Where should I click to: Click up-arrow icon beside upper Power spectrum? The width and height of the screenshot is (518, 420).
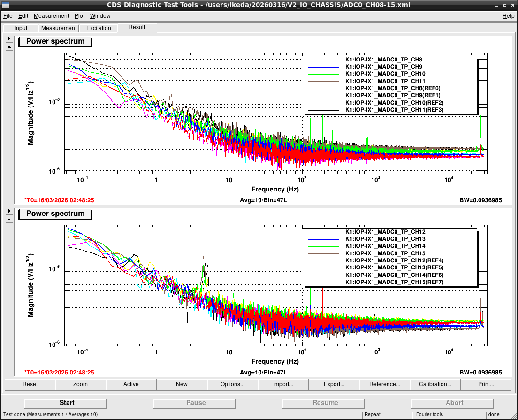pyautogui.click(x=9, y=47)
